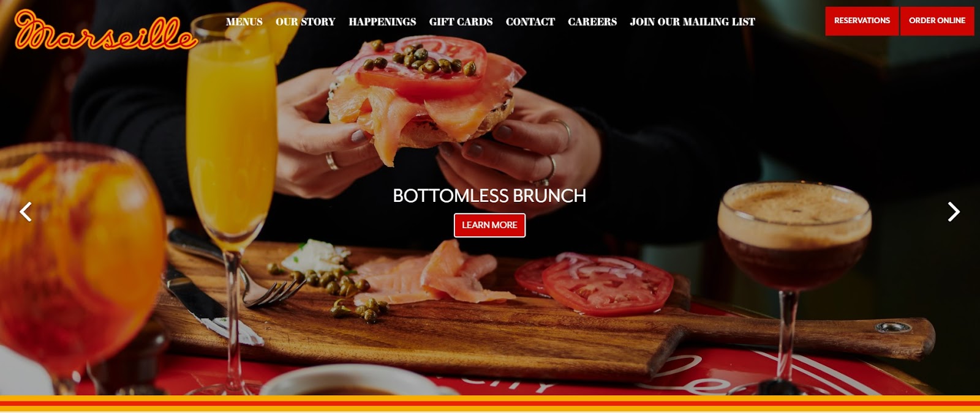Image resolution: width=980 pixels, height=413 pixels.
Task: Select Happenings in the navigation bar
Action: (x=382, y=21)
